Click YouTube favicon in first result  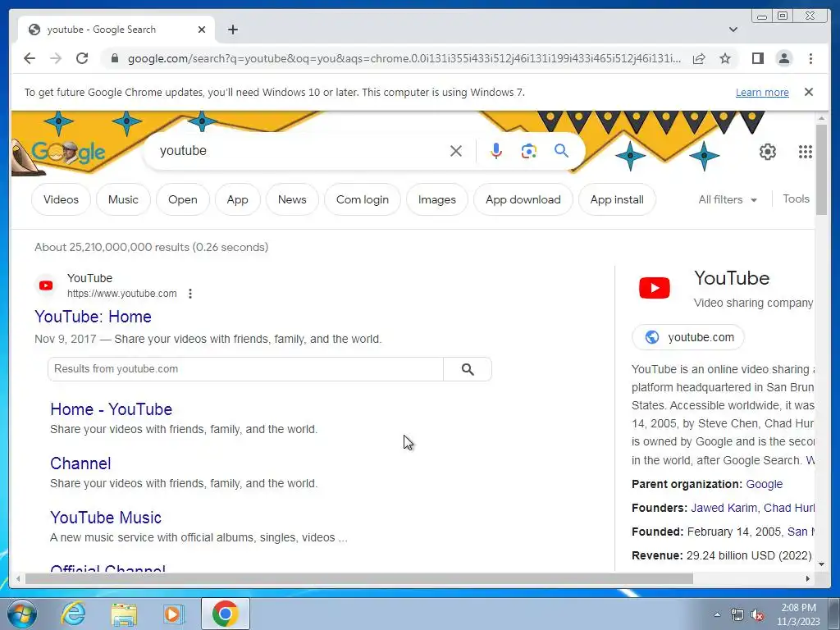point(46,285)
